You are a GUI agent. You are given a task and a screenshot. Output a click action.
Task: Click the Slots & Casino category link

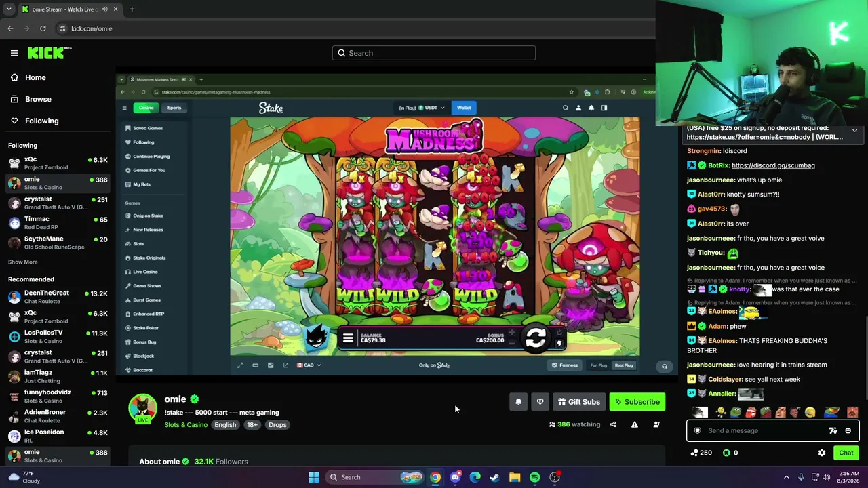click(186, 425)
